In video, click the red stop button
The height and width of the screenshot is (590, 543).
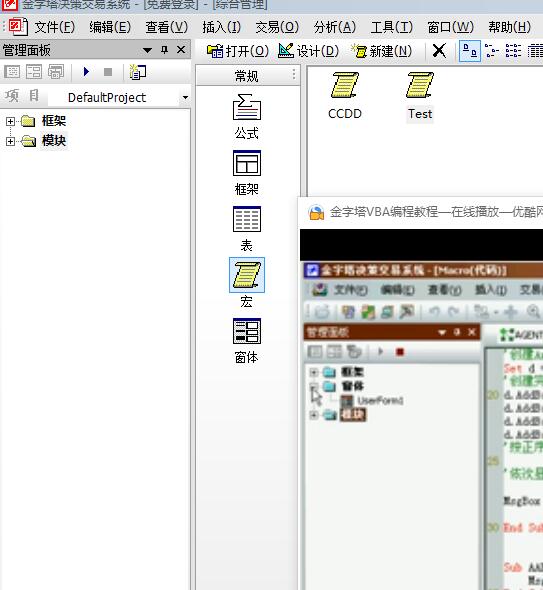click(x=400, y=352)
